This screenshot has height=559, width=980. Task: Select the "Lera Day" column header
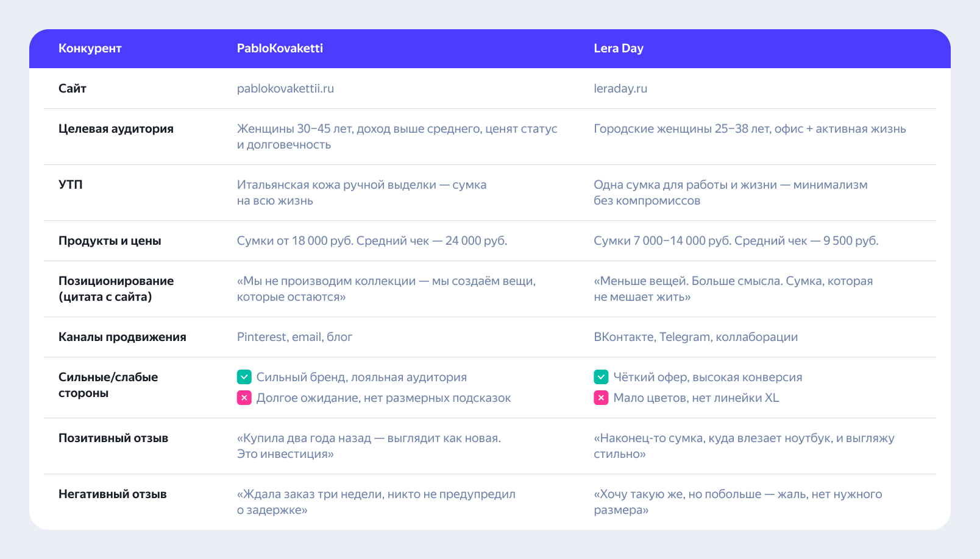pos(619,48)
